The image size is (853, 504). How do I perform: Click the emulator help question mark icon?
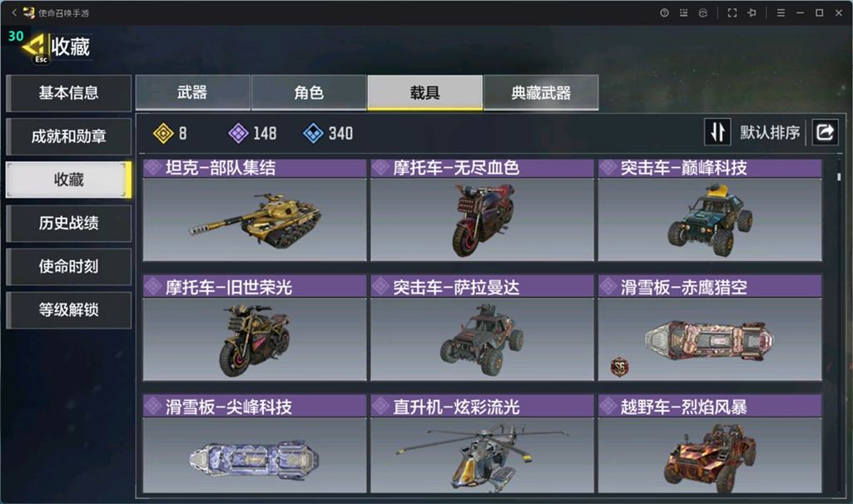[664, 12]
